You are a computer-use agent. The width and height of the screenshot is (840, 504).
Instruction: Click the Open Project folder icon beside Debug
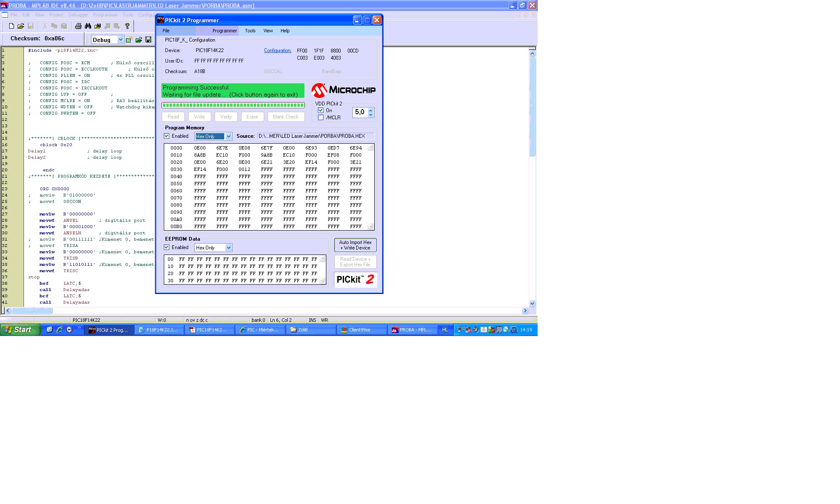[139, 39]
